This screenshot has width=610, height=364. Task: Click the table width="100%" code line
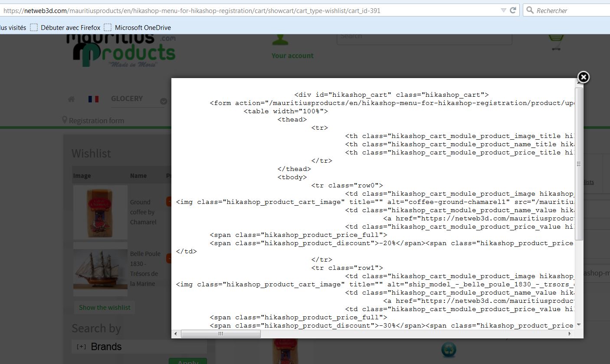click(286, 111)
